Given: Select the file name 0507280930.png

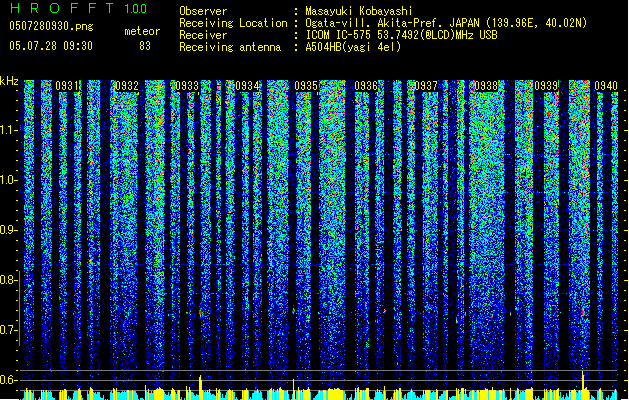Looking at the screenshot, I should tap(51, 26).
